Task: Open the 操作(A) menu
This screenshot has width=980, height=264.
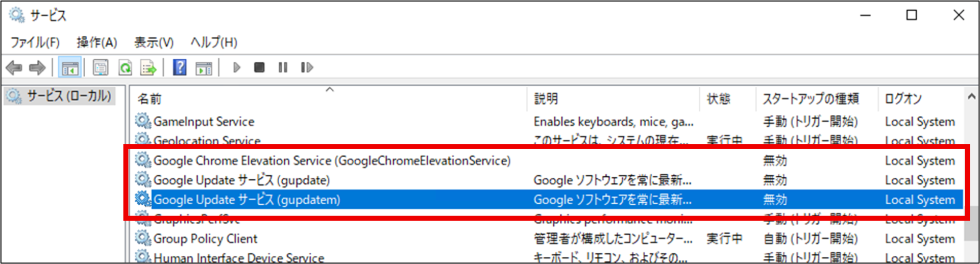Action: [97, 42]
